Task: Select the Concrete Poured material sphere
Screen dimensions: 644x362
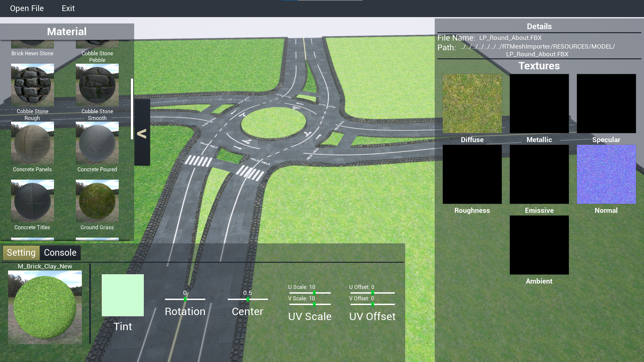Action: [x=97, y=143]
